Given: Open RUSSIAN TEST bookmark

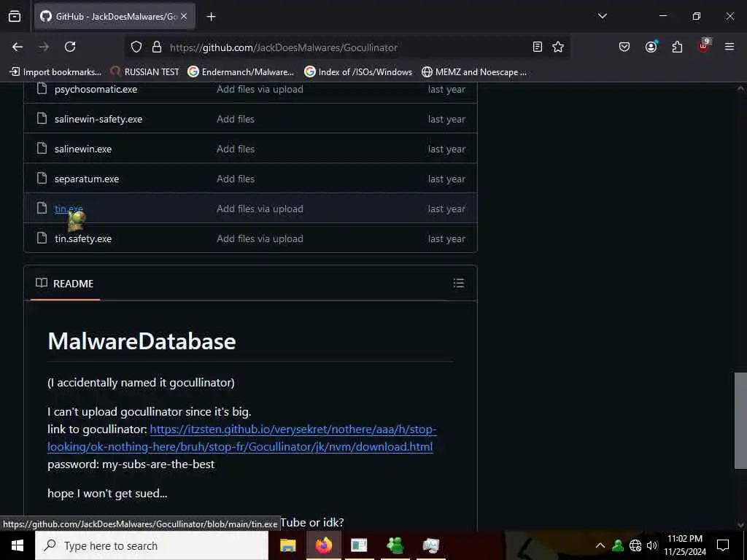Looking at the screenshot, I should [x=145, y=72].
